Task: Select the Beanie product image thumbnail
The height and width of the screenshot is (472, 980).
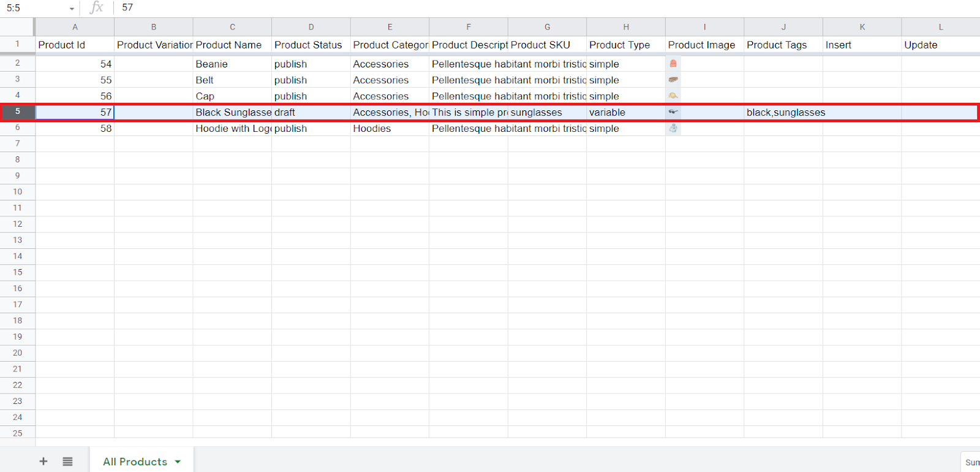Action: pos(673,64)
